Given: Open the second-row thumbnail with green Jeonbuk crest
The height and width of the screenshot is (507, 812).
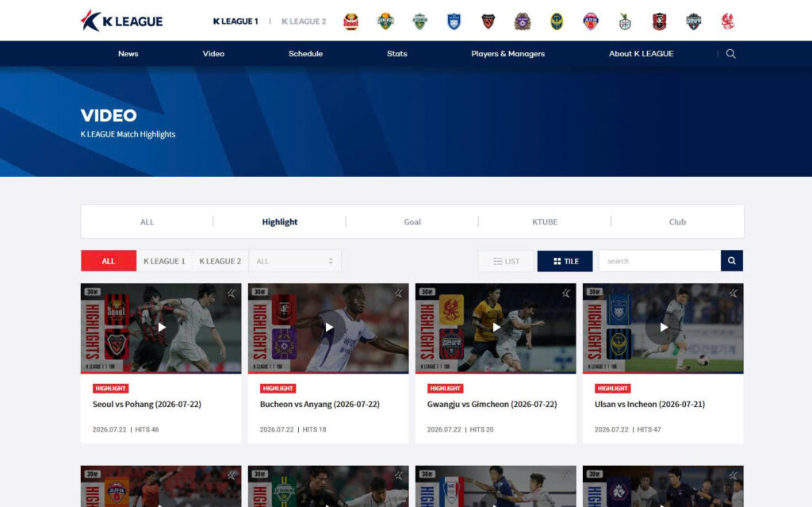Looking at the screenshot, I should (328, 486).
